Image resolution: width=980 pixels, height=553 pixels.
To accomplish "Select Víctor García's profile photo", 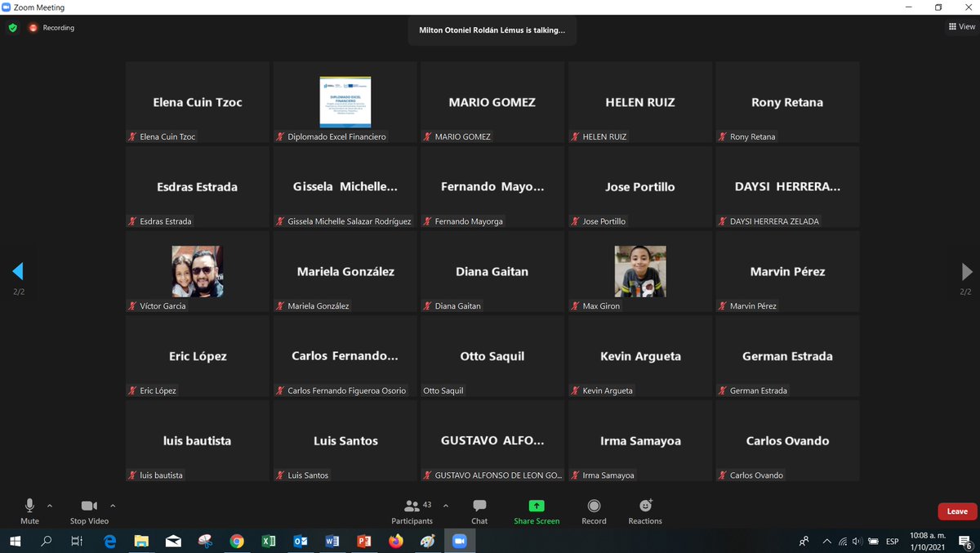I will 197,271.
